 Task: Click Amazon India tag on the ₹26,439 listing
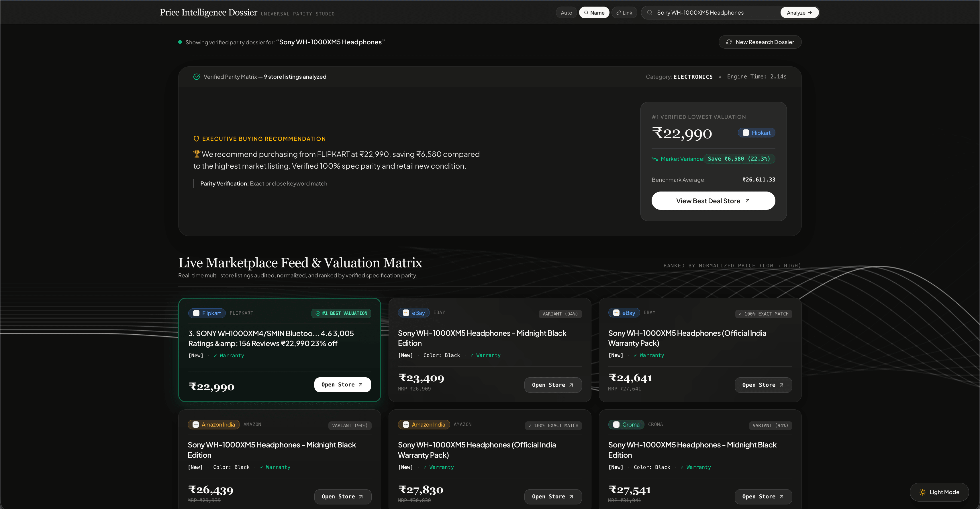point(213,424)
